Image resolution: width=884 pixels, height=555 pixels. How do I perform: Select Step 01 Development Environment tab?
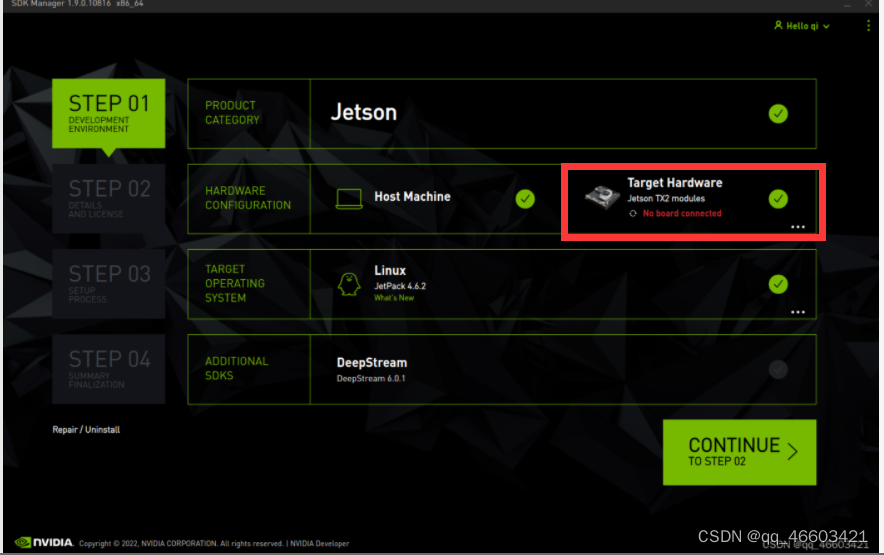point(109,113)
